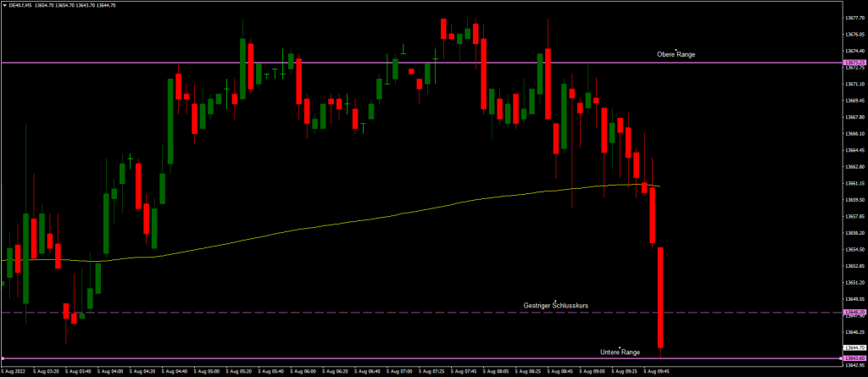This screenshot has width=868, height=377.
Task: Click the pink 13643.60 price tag on axis
Action: click(x=854, y=358)
